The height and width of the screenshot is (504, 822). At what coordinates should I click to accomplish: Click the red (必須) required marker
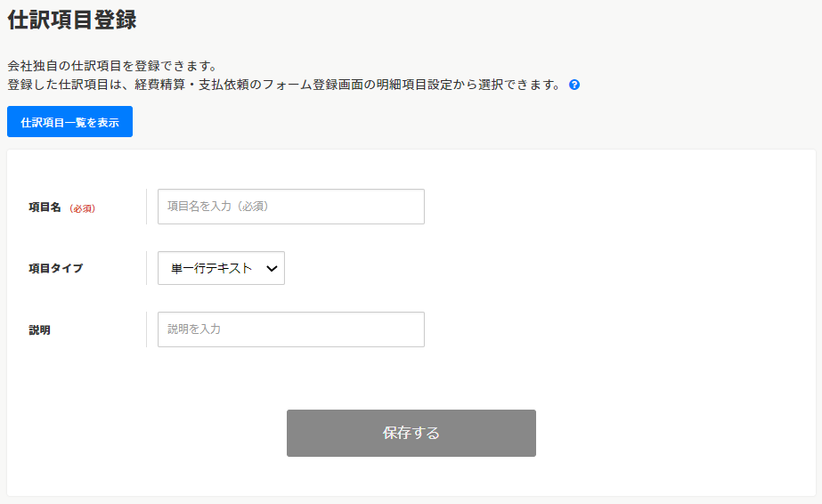point(82,207)
